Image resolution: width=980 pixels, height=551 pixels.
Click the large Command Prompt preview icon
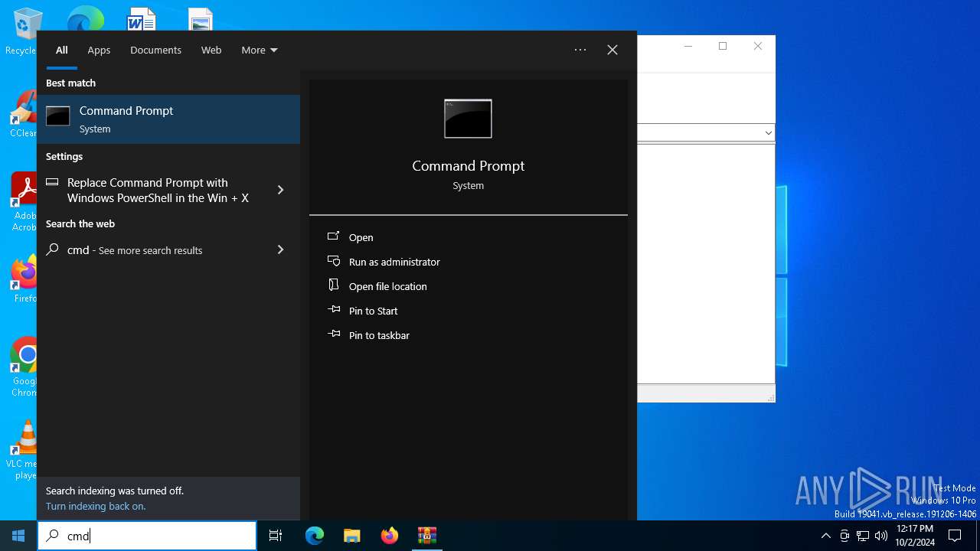468,119
